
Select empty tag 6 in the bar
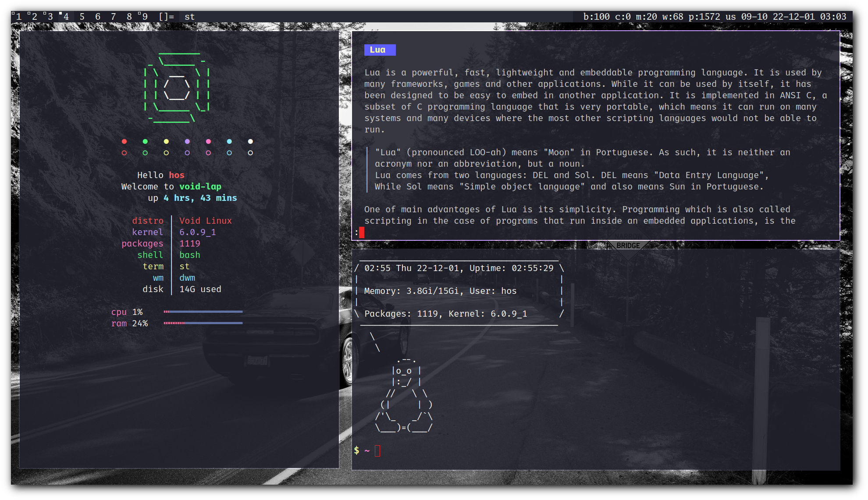pos(97,17)
